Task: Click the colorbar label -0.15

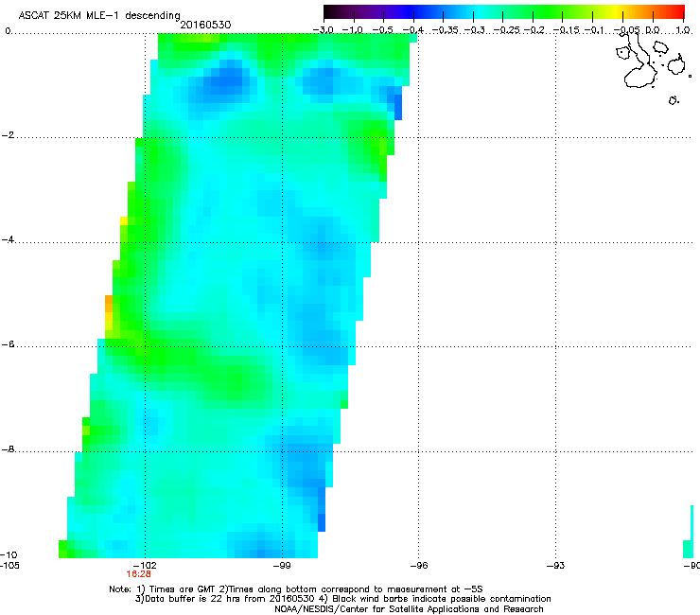Action: click(566, 30)
